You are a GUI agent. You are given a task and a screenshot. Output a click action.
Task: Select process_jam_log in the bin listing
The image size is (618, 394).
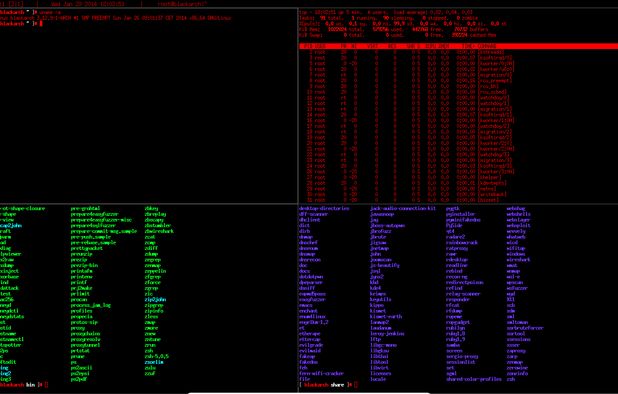[91, 305]
